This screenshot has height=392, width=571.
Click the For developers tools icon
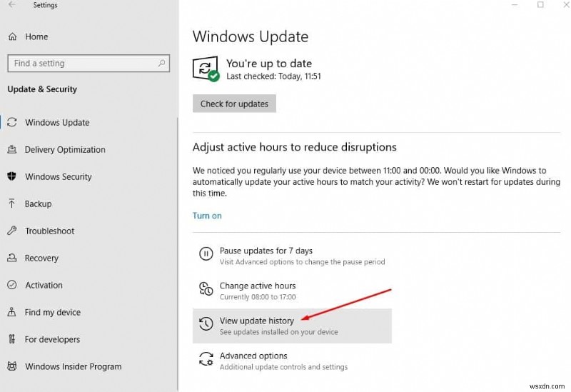tap(12, 339)
